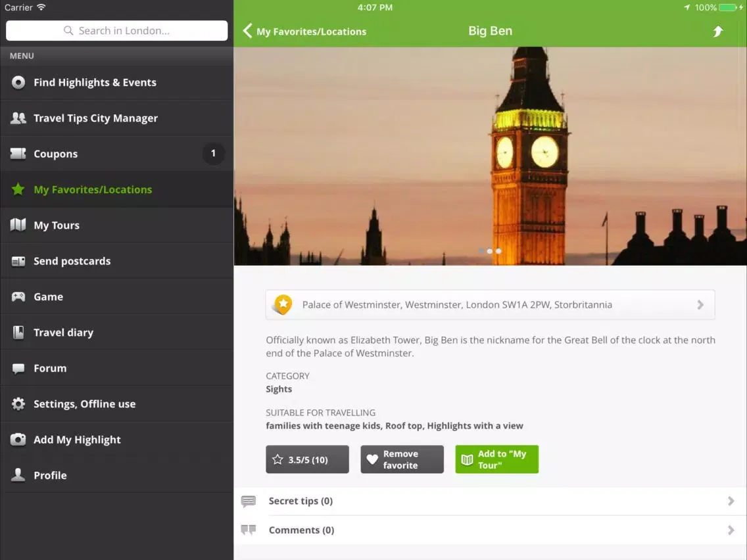Select My Favorites/Locations in the sidebar menu

coord(117,189)
